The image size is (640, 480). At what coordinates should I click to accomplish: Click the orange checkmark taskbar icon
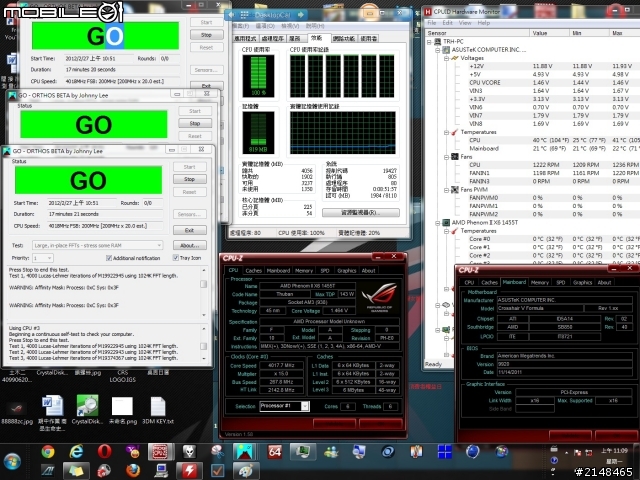point(218,471)
